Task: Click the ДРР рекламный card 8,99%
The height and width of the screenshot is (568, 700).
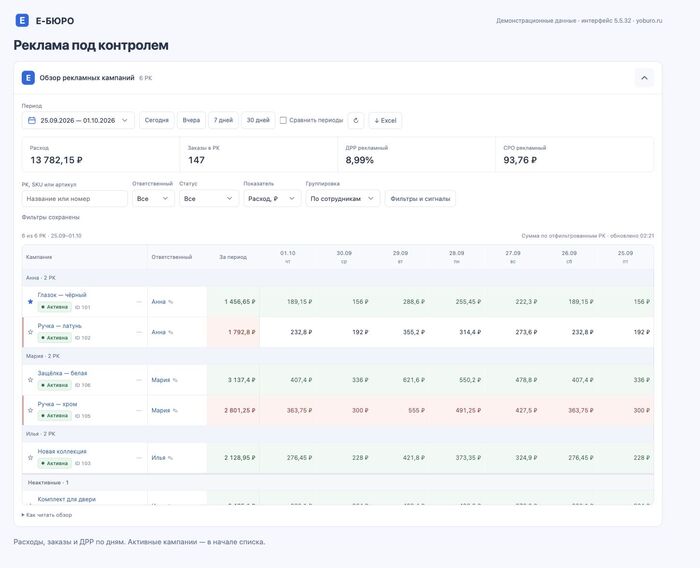Action: [x=417, y=155]
